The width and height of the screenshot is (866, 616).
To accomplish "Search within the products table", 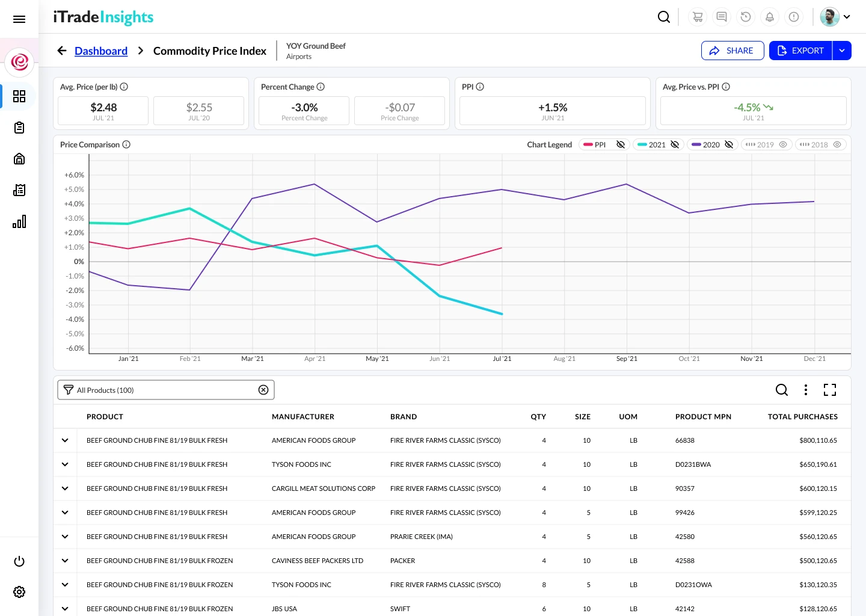I will (x=782, y=390).
